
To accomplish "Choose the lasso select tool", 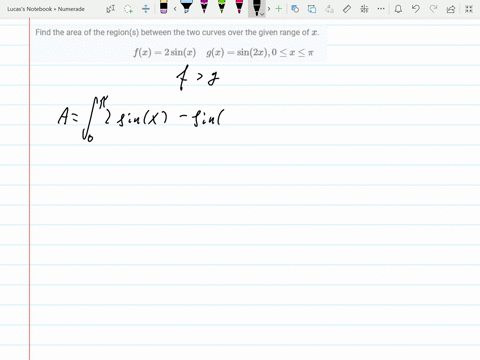I will (128, 9).
